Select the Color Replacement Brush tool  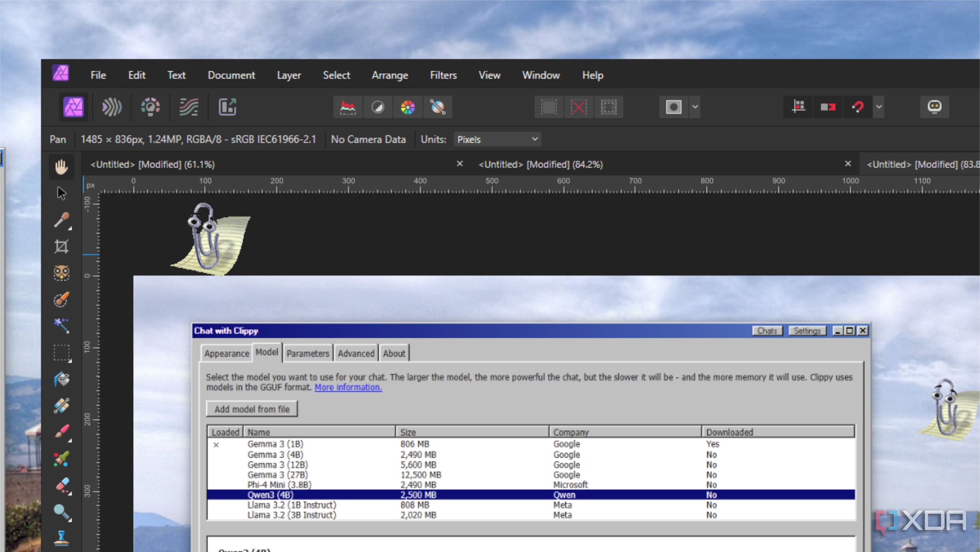tap(61, 459)
